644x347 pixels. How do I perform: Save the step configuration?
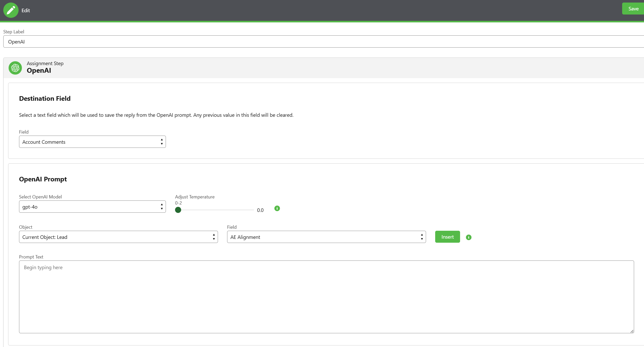(633, 9)
